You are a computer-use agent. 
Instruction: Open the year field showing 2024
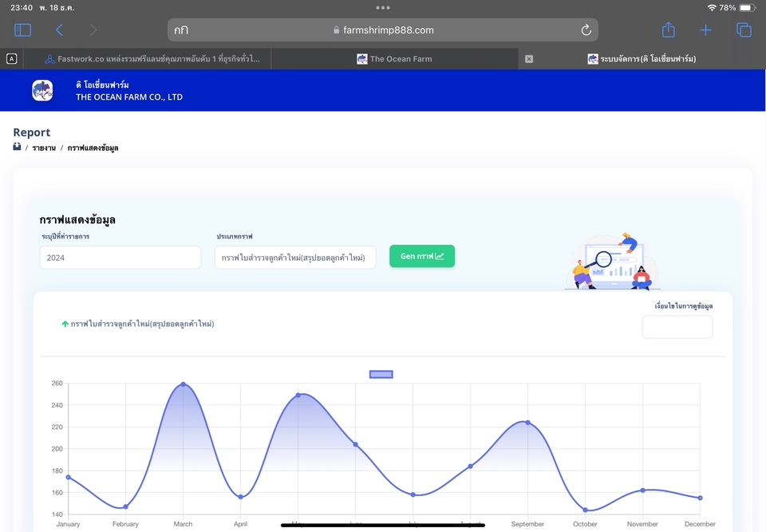[x=120, y=258]
